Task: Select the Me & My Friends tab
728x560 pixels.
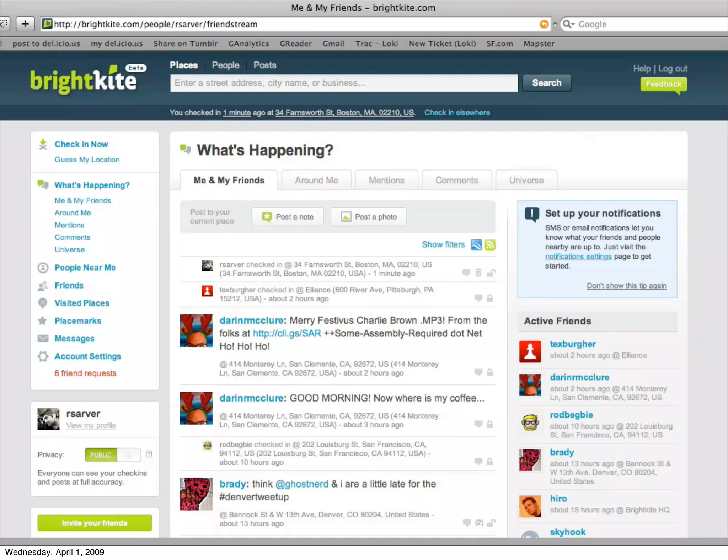Action: pos(229,180)
